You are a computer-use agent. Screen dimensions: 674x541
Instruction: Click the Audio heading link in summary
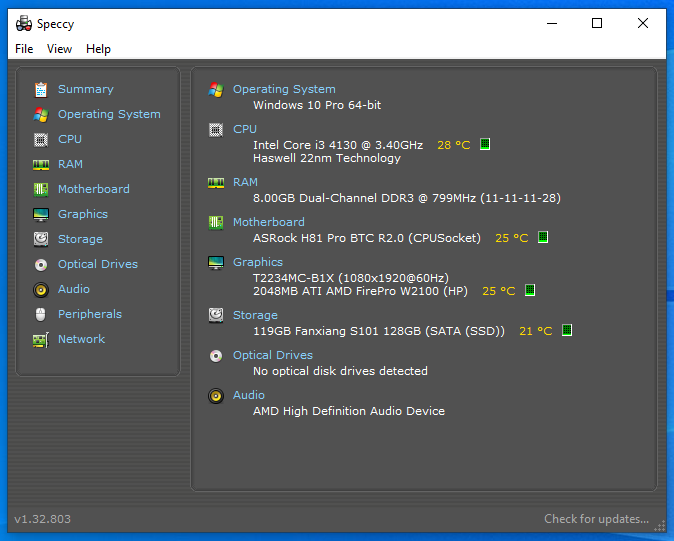tap(249, 395)
